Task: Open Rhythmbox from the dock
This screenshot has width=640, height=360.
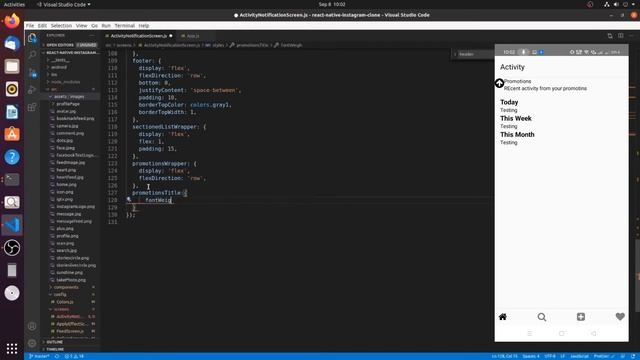Action: [x=12, y=89]
